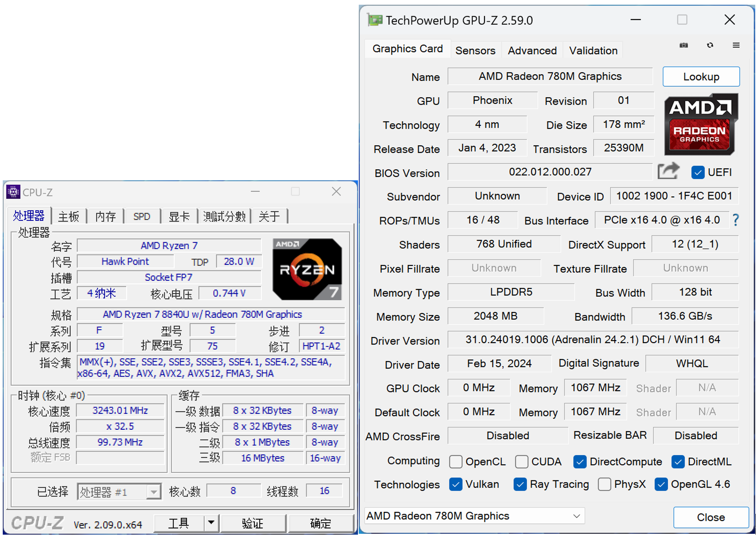Image resolution: width=756 pixels, height=535 pixels.
Task: Click the CPU-Z title bar icon
Action: pyautogui.click(x=13, y=192)
